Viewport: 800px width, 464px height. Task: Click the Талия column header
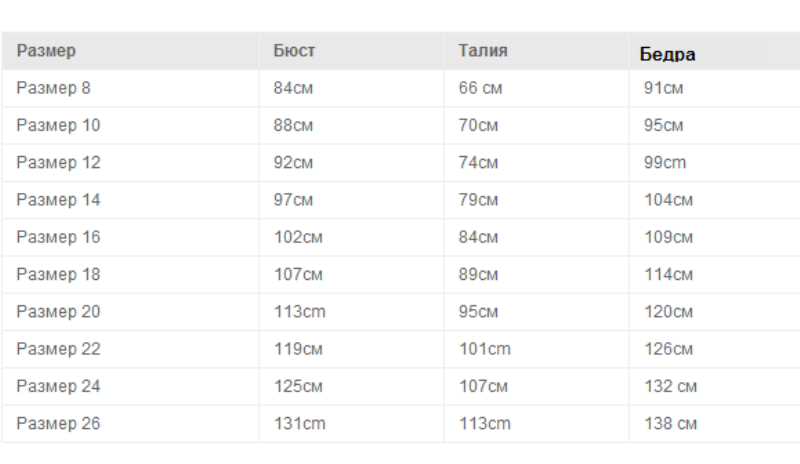(x=483, y=51)
